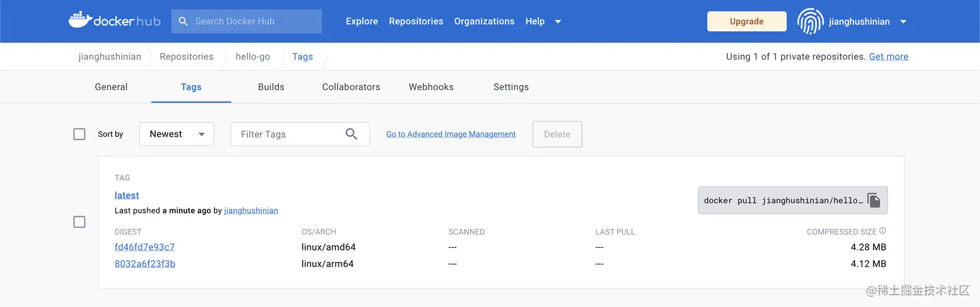The image size is (980, 307).
Task: Click the Compressed Size info icon
Action: click(x=883, y=231)
